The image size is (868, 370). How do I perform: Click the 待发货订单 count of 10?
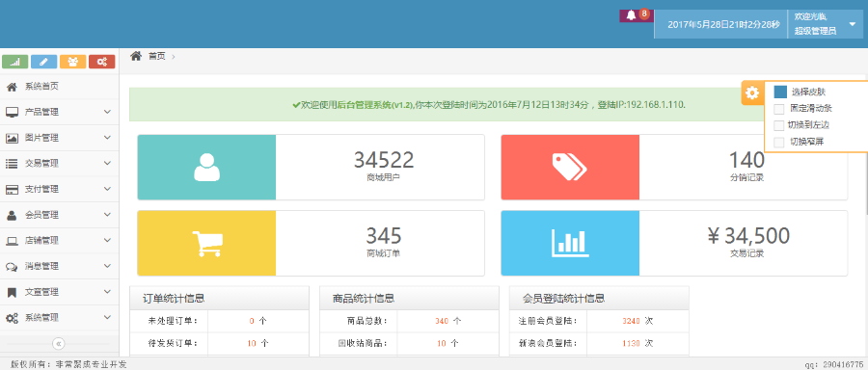click(x=252, y=343)
